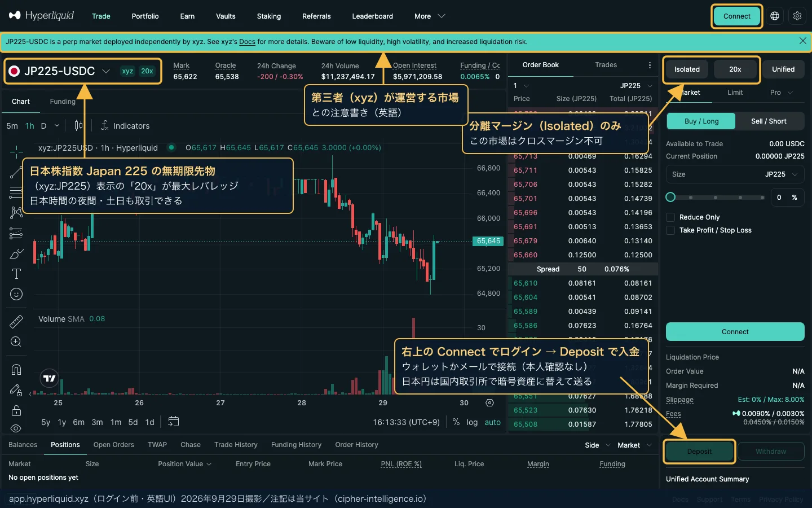Select the text tool in chart toolbar

click(16, 274)
